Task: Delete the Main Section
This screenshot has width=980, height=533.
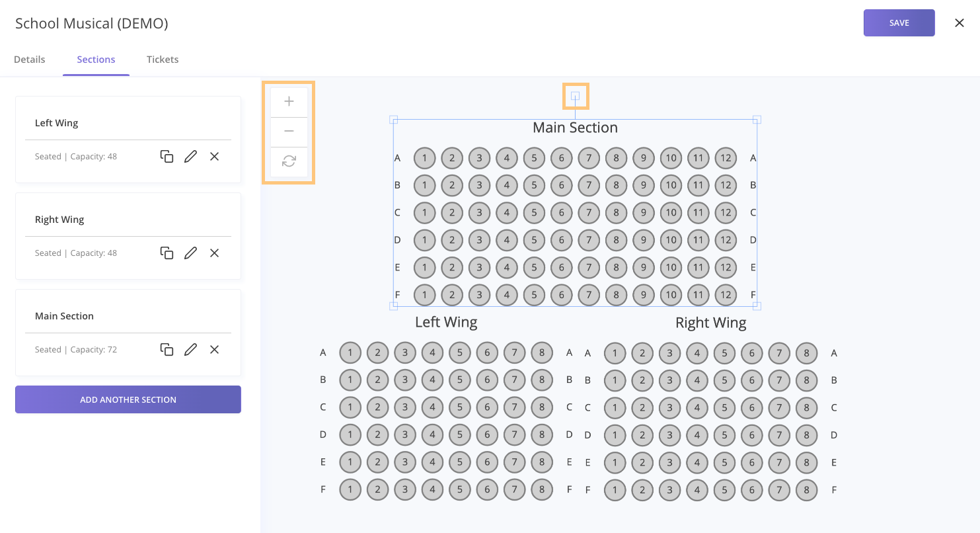Action: (214, 349)
